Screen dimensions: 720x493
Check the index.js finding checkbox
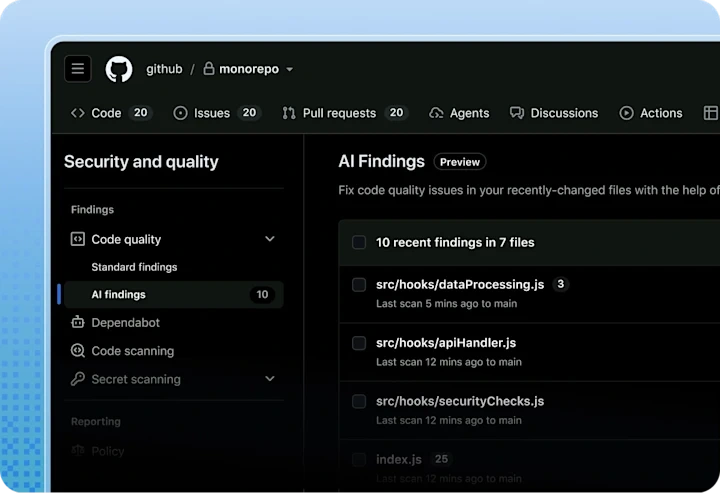click(x=359, y=459)
